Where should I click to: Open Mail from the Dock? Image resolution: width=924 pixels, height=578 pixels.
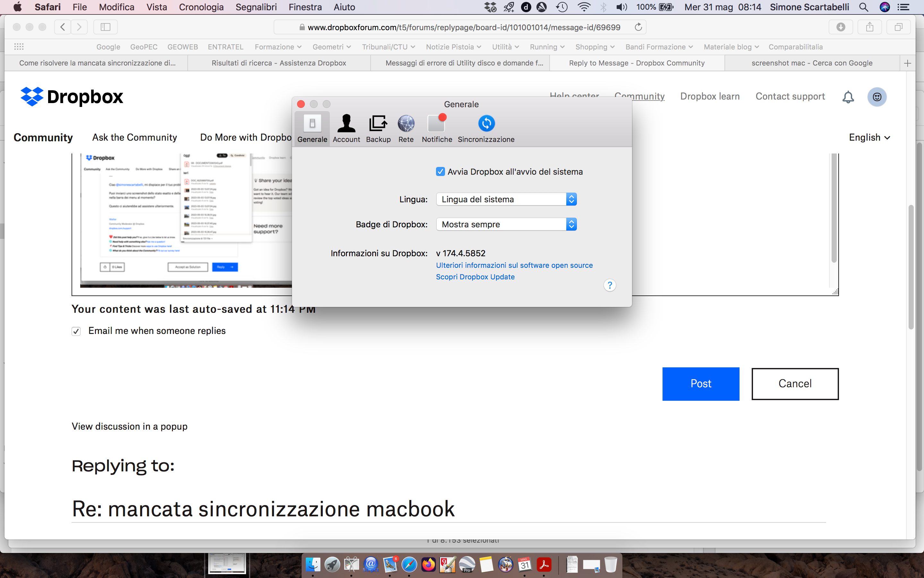[390, 564]
